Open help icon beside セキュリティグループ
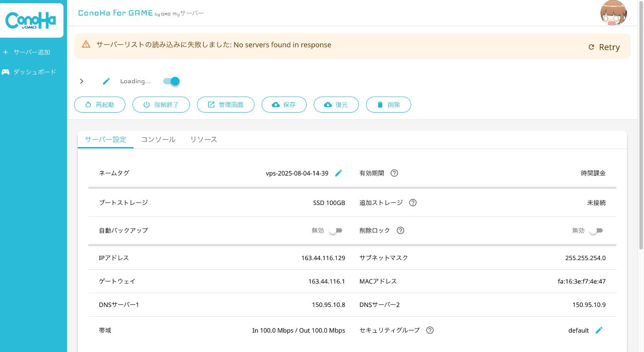This screenshot has height=352, width=644. pyautogui.click(x=430, y=330)
